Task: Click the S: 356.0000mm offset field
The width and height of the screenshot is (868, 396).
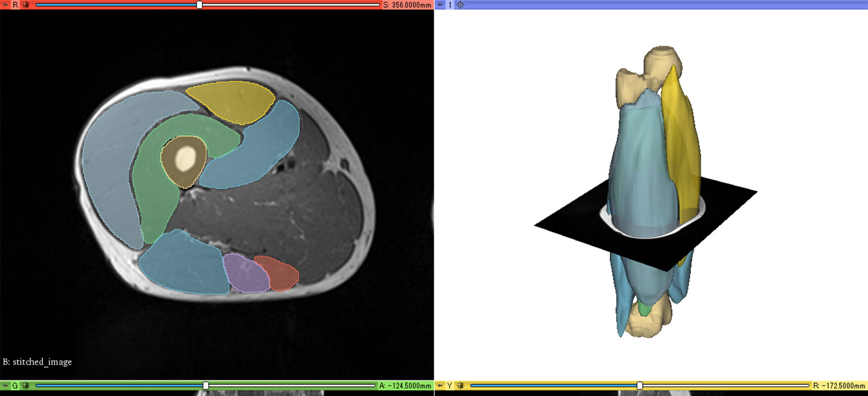Action: [x=407, y=5]
